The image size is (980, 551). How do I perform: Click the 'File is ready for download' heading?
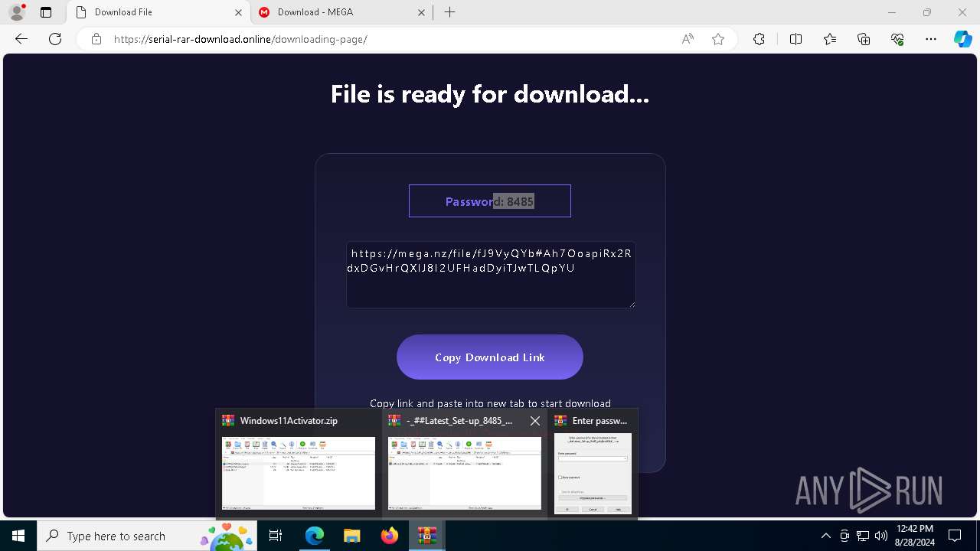coord(490,94)
